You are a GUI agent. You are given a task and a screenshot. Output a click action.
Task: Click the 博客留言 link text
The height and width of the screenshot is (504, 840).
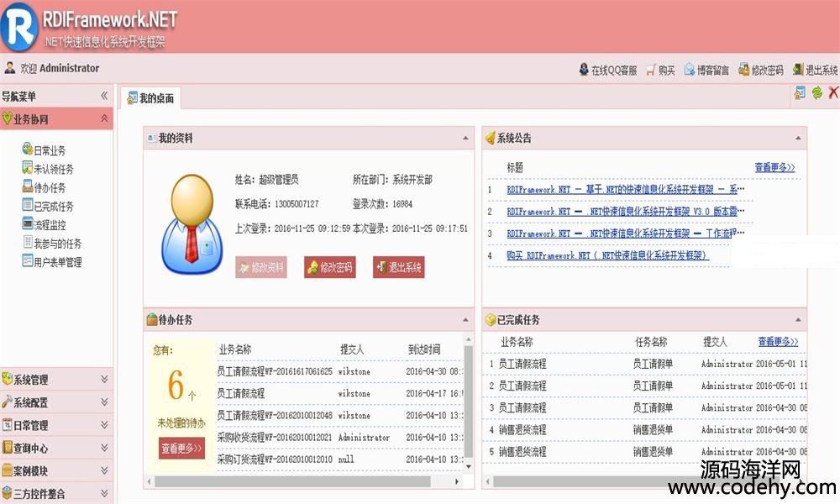(713, 71)
